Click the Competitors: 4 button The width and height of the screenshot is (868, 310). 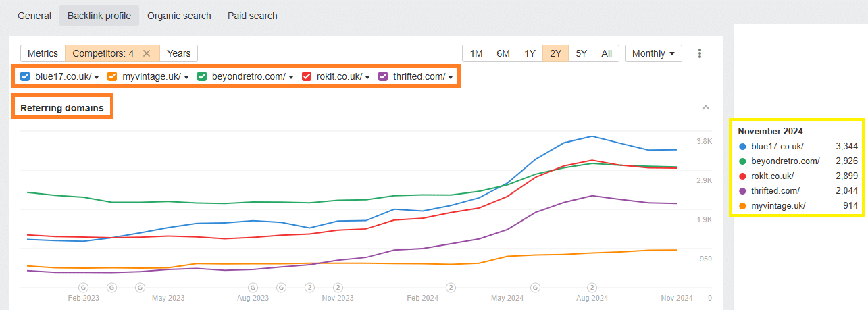coord(103,53)
